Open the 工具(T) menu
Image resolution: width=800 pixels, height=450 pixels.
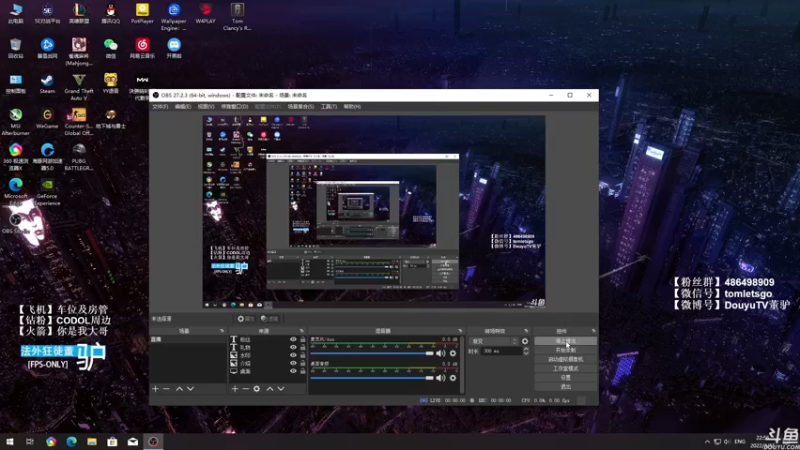point(329,107)
